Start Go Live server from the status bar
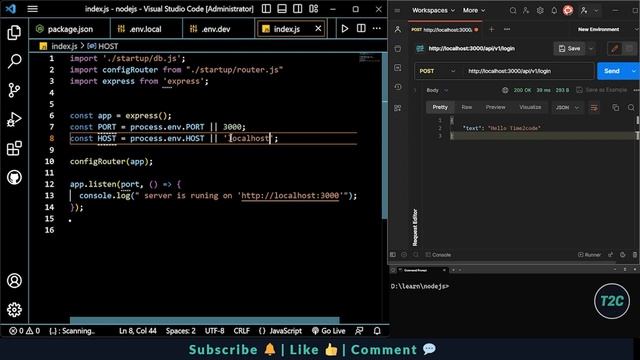The height and width of the screenshot is (360, 640). coord(329,331)
